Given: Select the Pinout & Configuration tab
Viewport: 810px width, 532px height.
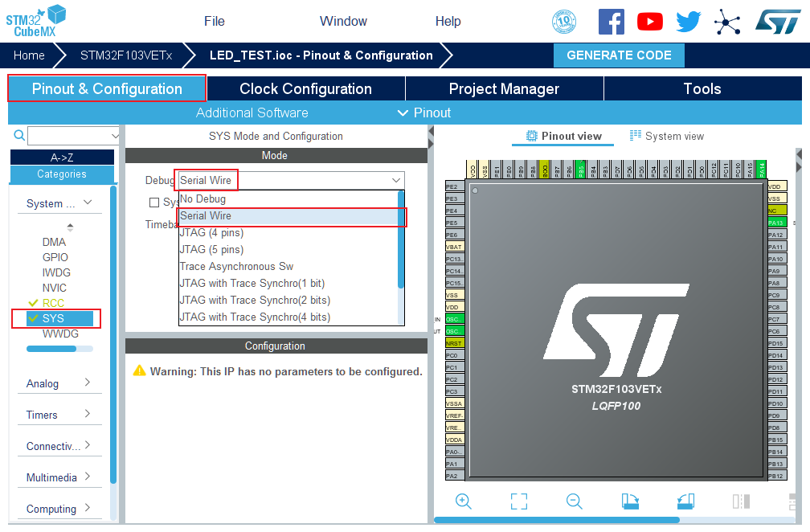Looking at the screenshot, I should (107, 89).
